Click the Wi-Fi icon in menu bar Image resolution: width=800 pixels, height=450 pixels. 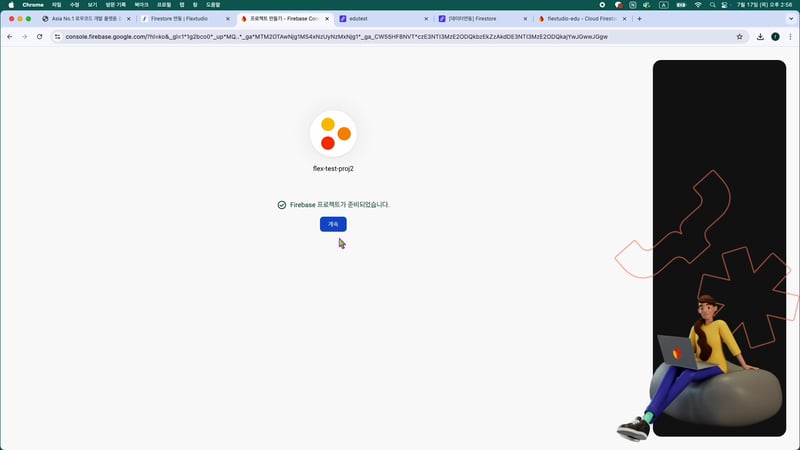(697, 5)
